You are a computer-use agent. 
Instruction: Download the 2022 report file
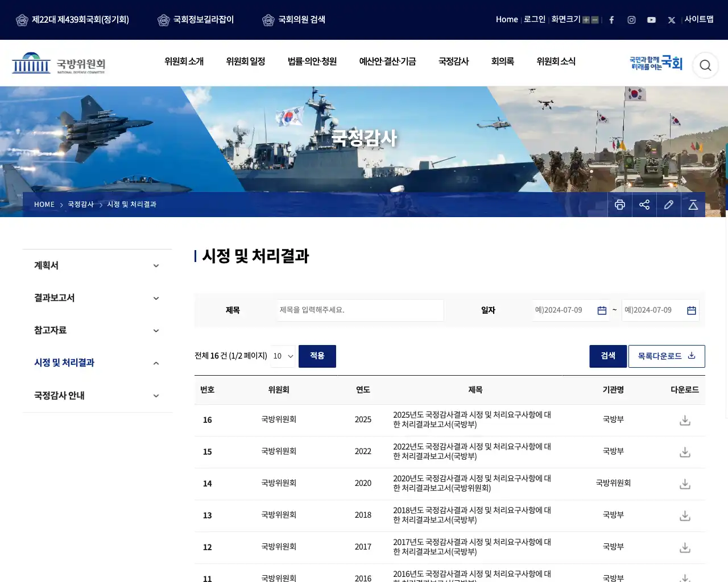(x=685, y=452)
